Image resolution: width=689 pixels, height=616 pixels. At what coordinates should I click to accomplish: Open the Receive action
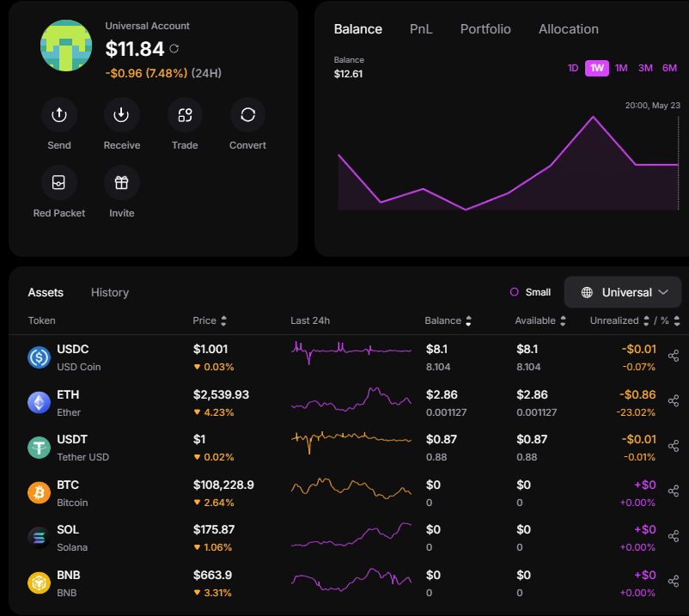pos(121,115)
